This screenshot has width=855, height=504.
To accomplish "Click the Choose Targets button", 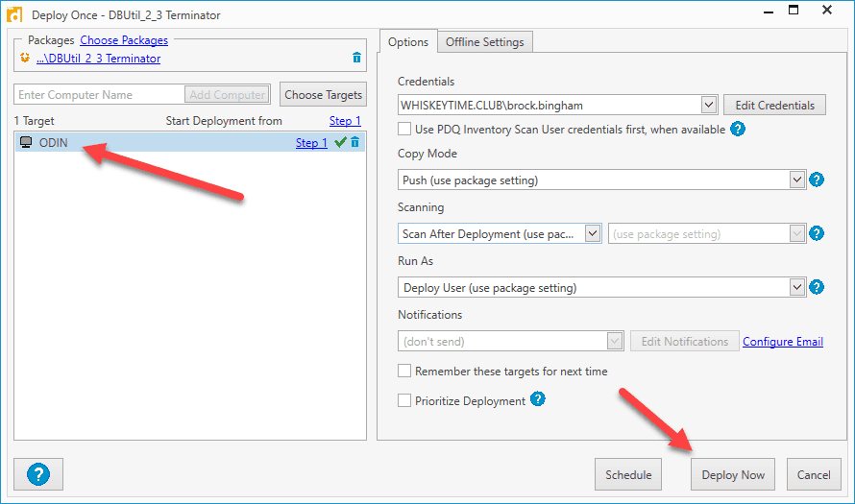I will [324, 94].
